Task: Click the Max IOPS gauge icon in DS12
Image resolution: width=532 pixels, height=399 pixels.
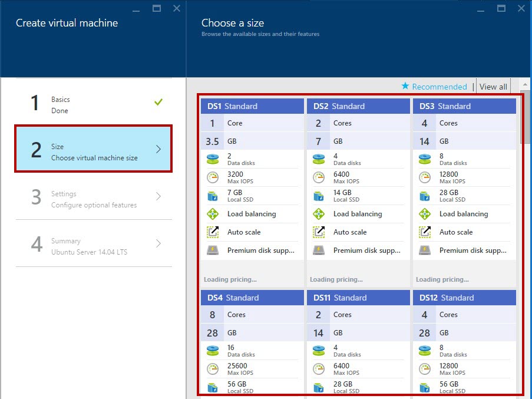Action: pyautogui.click(x=425, y=369)
